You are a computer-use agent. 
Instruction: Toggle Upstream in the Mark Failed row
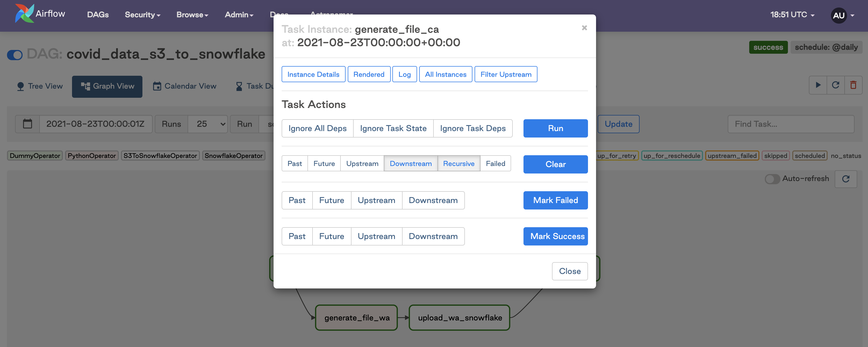tap(376, 200)
